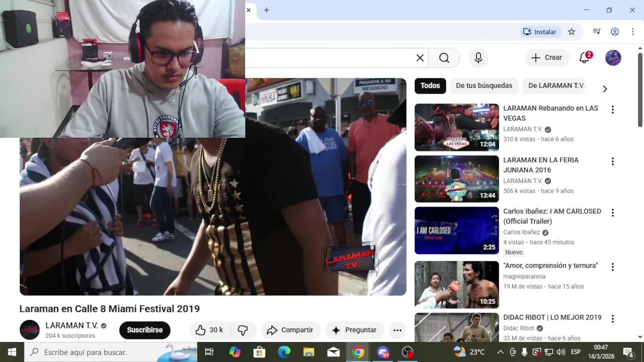Image resolution: width=644 pixels, height=362 pixels.
Task: Open LARAMAN T.V. channel name below video
Action: [x=71, y=325]
